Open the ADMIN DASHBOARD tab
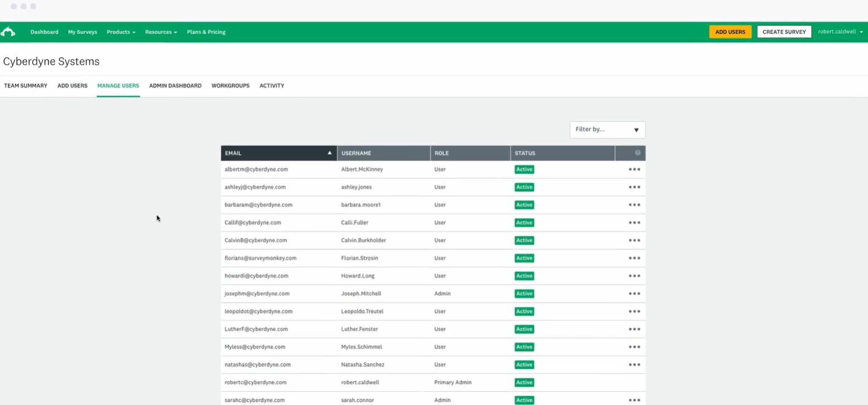868x405 pixels. click(x=175, y=85)
